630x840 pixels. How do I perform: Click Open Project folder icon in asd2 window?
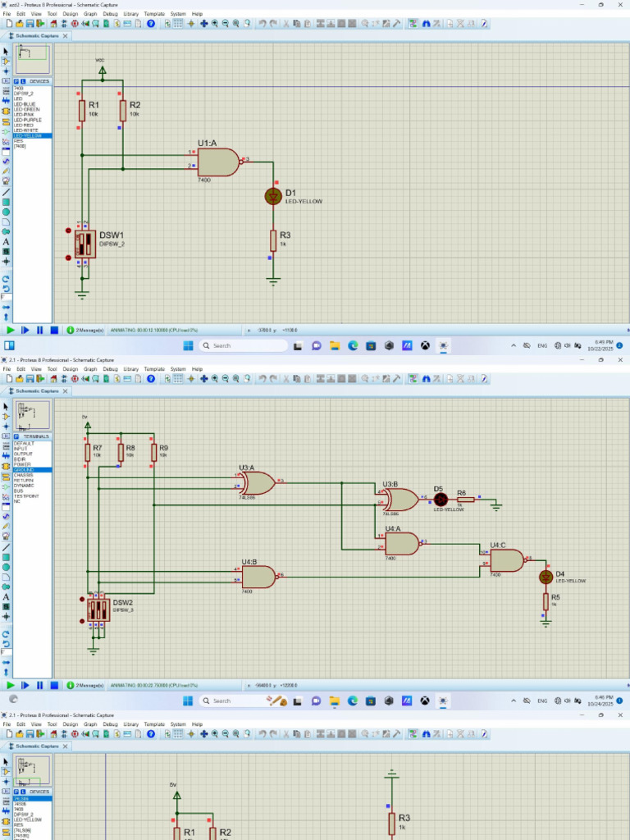coord(20,24)
